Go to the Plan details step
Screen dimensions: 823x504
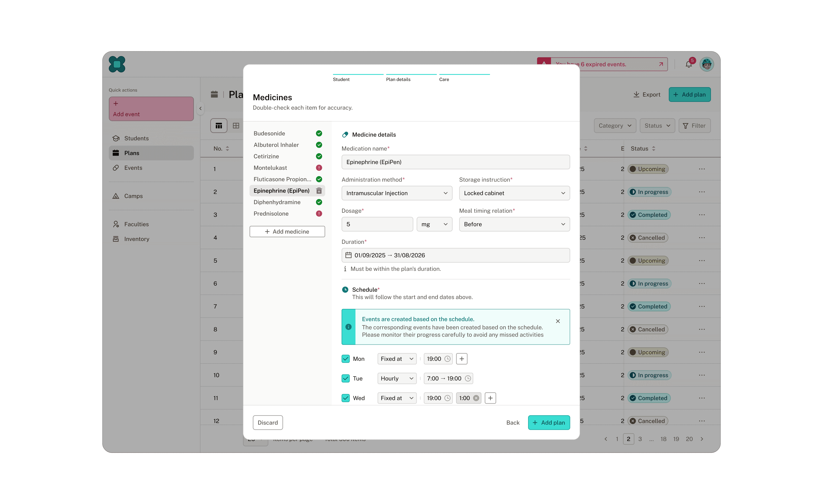[398, 79]
